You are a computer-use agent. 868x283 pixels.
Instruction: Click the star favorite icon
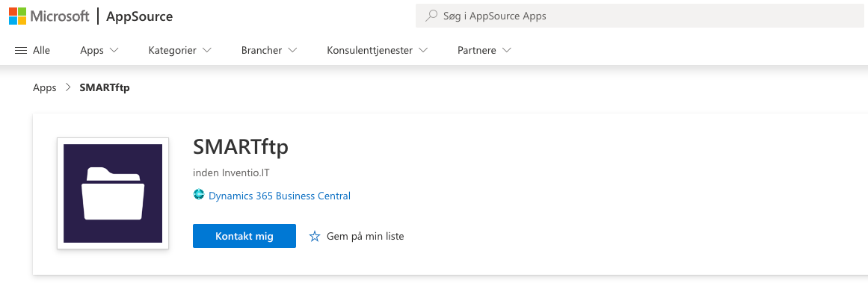coord(315,237)
